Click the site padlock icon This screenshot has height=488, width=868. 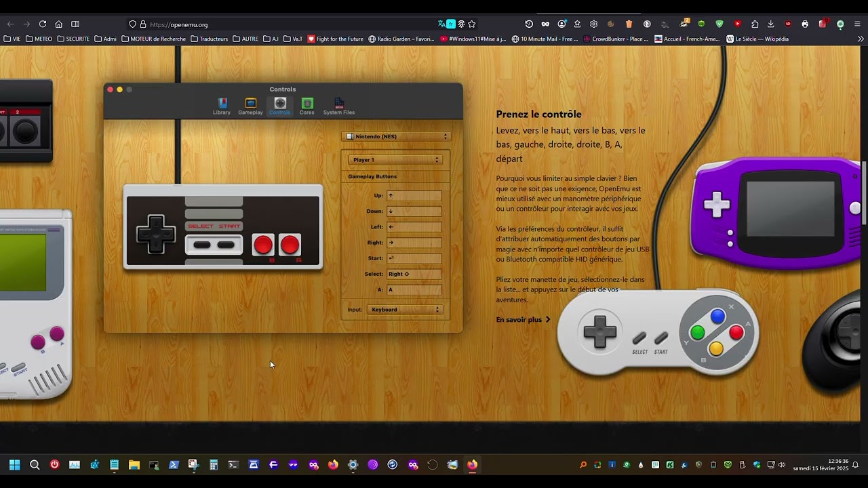click(x=143, y=24)
